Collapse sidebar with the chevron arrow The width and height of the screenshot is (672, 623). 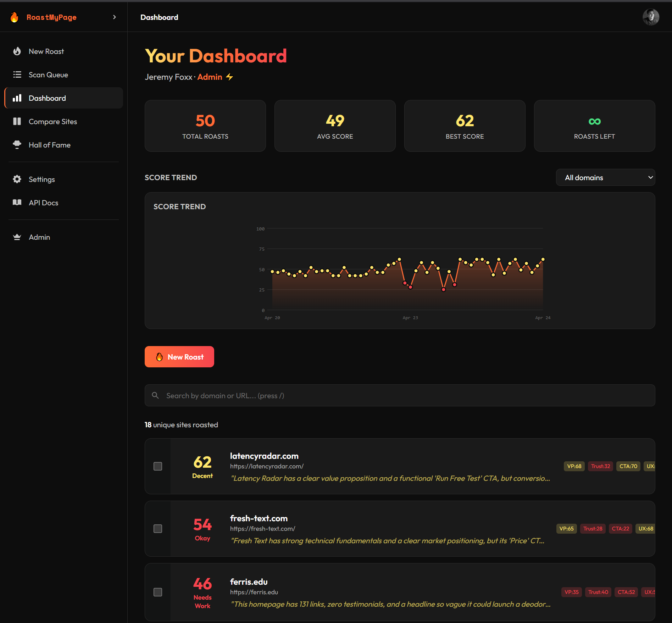pyautogui.click(x=114, y=17)
